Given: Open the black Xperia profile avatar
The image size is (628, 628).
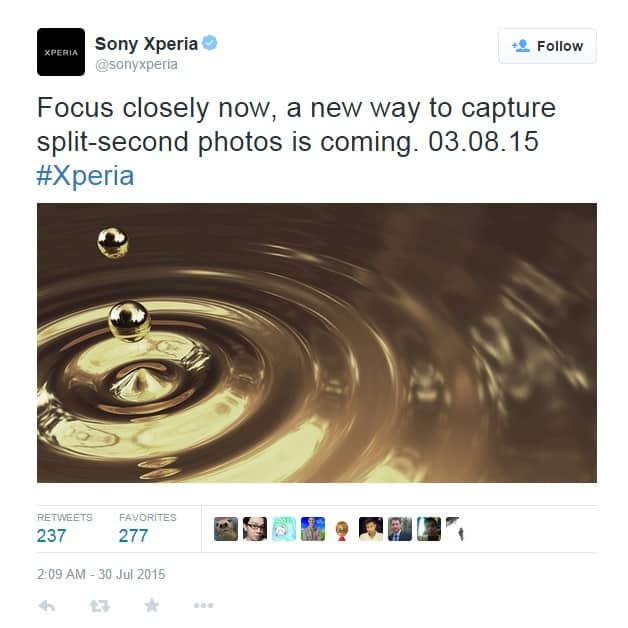Looking at the screenshot, I should click(x=61, y=52).
